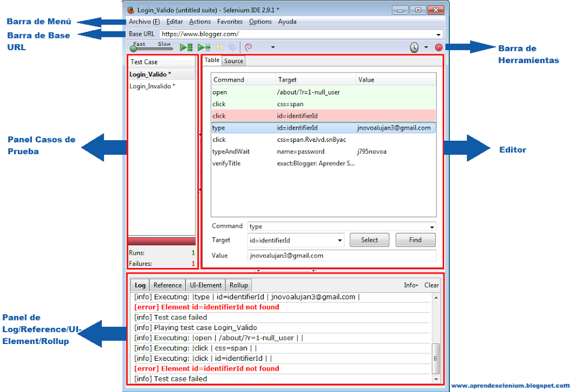572x392 pixels.
Task: Select the verifyTitle command row
Action: (x=323, y=164)
